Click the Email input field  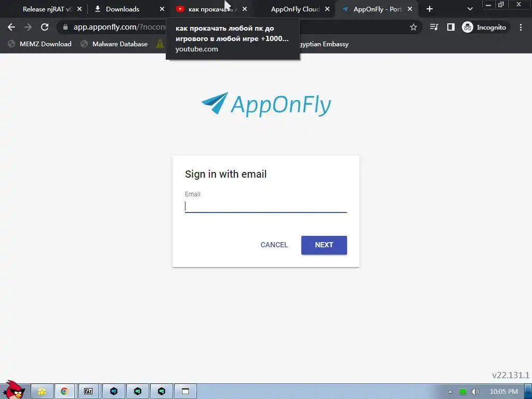[265, 206]
